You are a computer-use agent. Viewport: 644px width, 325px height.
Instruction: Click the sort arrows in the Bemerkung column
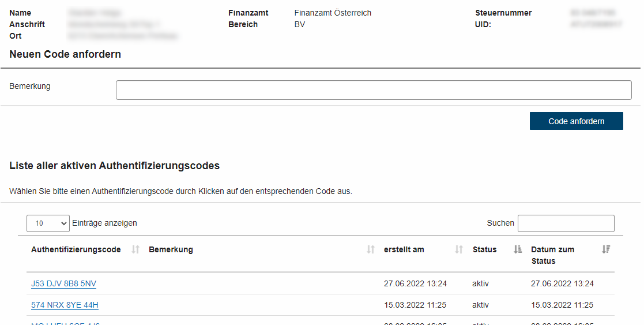click(371, 249)
